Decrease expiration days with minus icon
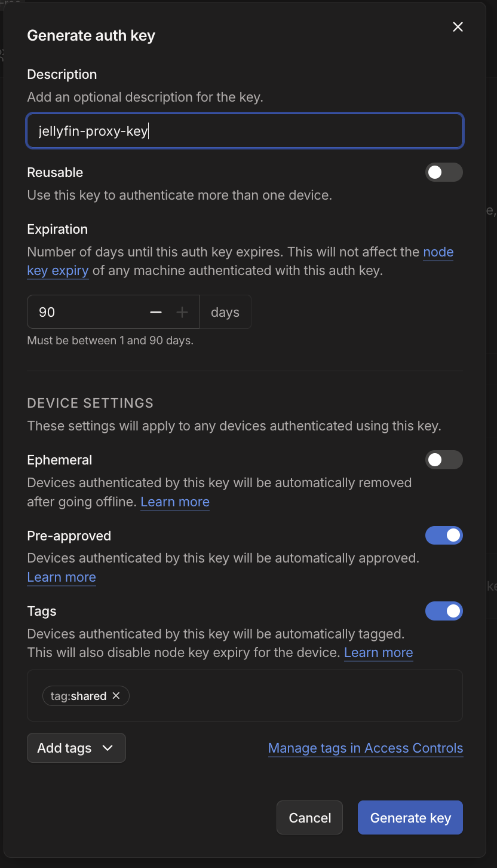 (156, 312)
